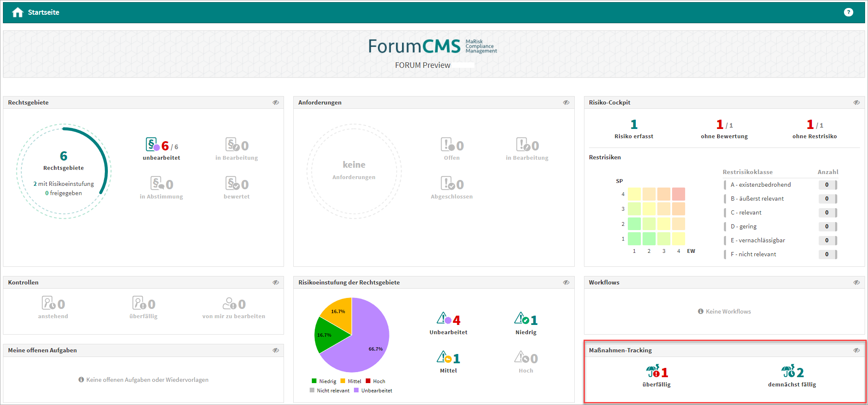Toggle visibility of Meine offenen Aufgaben panel

click(276, 350)
